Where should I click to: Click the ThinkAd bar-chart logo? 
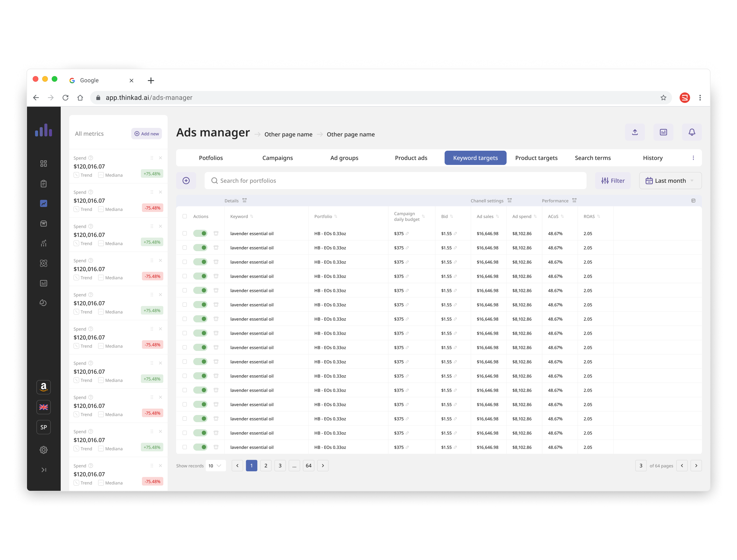[44, 130]
